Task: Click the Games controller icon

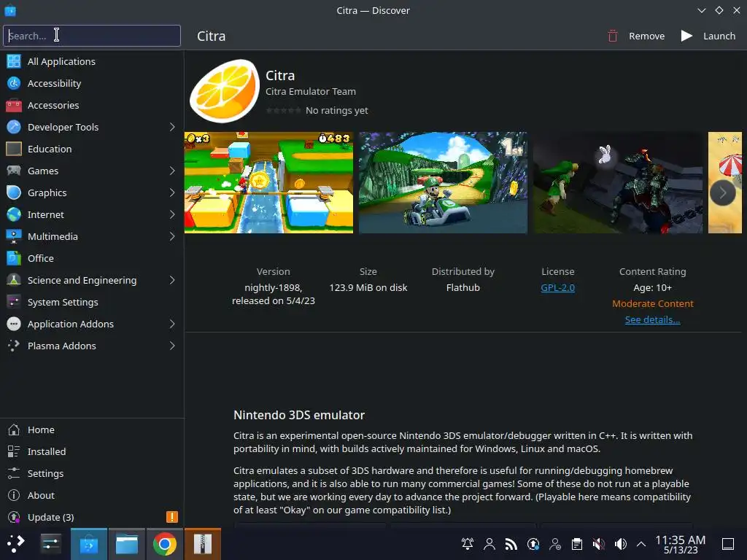Action: click(x=14, y=171)
